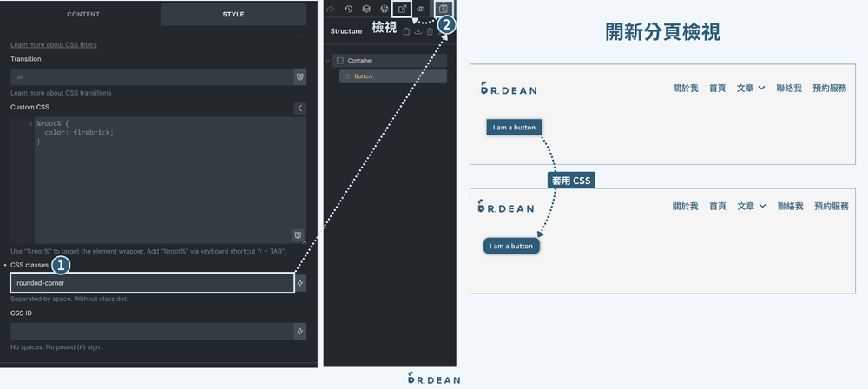
Task: Collapse the Custom CSS editor arrow
Action: pos(299,108)
